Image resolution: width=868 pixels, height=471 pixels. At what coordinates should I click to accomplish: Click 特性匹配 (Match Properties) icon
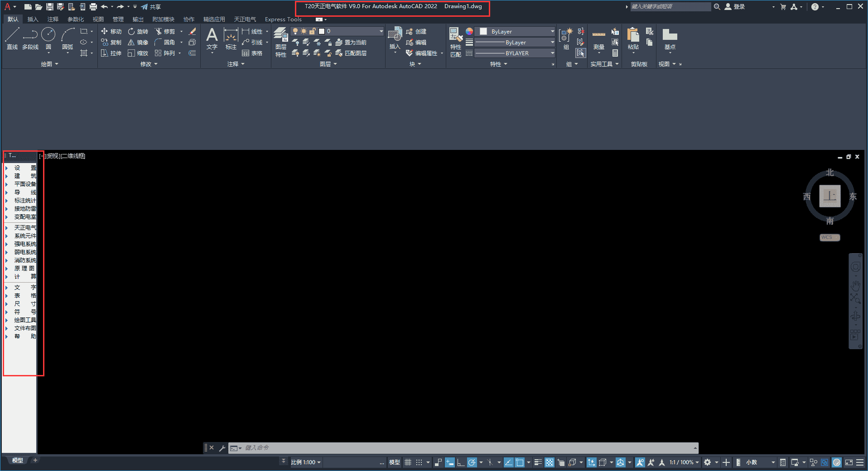pyautogui.click(x=456, y=42)
